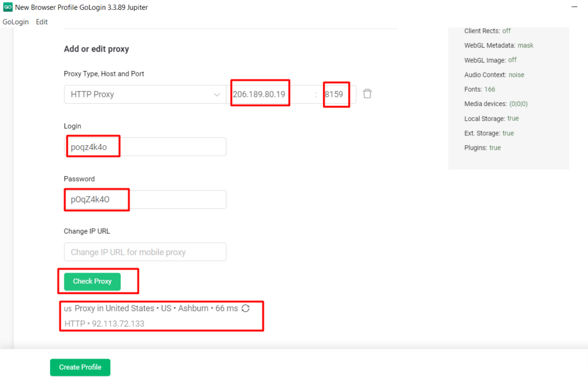Click the 'Add or edit proxy' heading
Screen dimensions: 588x385
tap(96, 49)
